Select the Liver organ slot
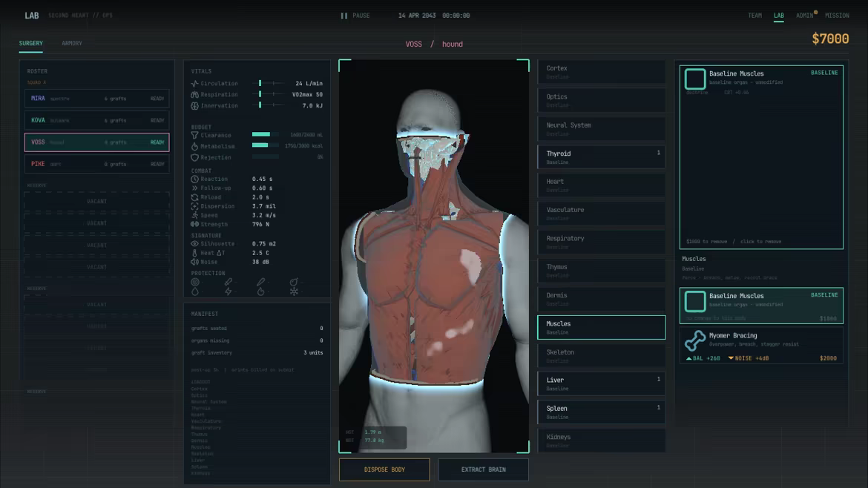This screenshot has height=488, width=868. [601, 384]
